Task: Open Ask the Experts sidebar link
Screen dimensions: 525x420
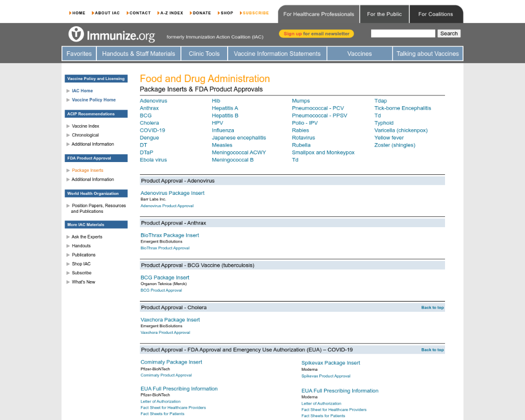Action: coord(87,237)
